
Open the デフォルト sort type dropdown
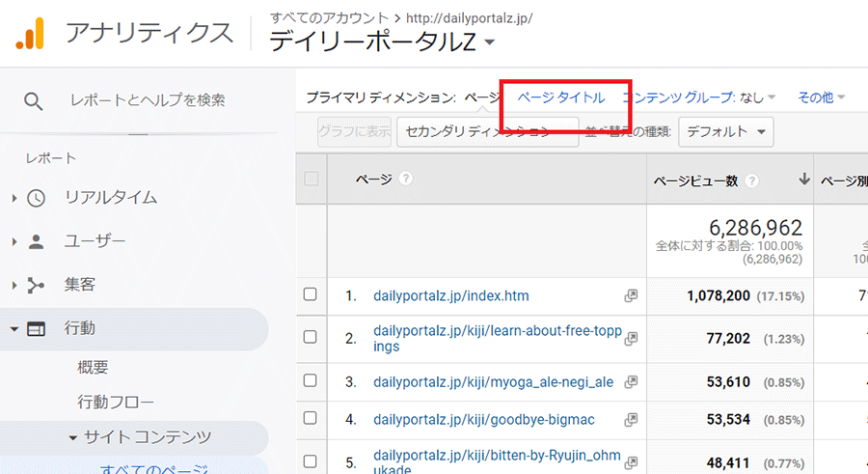(725, 132)
